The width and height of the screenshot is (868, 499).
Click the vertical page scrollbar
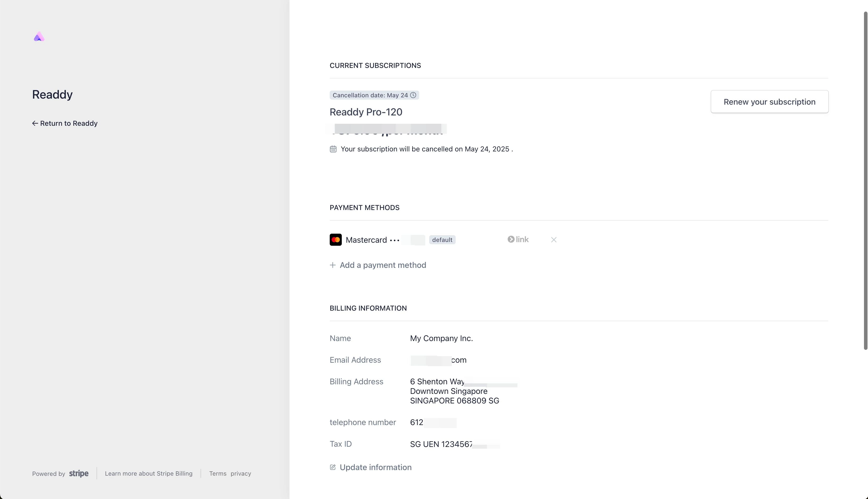[x=865, y=180]
